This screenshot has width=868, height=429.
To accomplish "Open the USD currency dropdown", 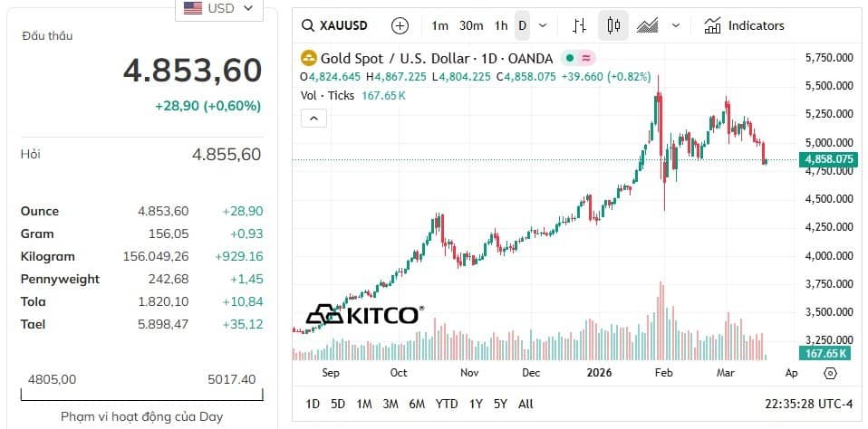I will (218, 8).
